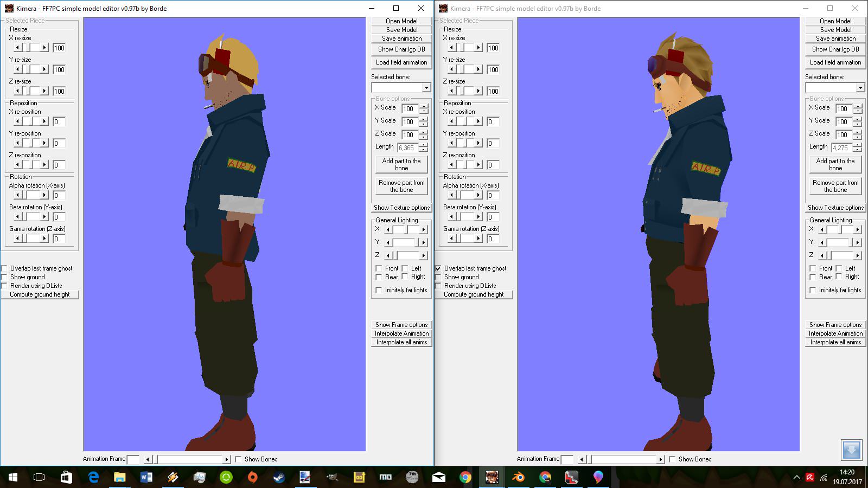Click the Kimera title bar icon, left window

[9, 8]
